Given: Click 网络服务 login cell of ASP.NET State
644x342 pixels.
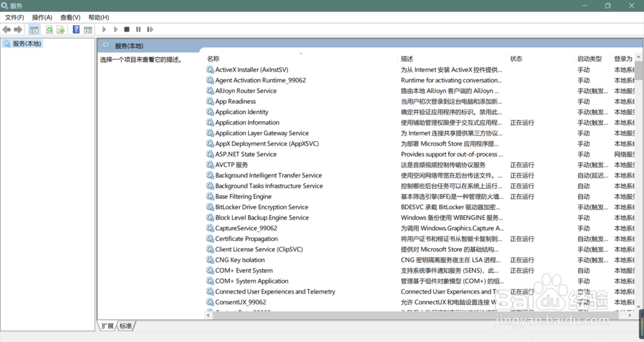Looking at the screenshot, I should click(624, 155).
